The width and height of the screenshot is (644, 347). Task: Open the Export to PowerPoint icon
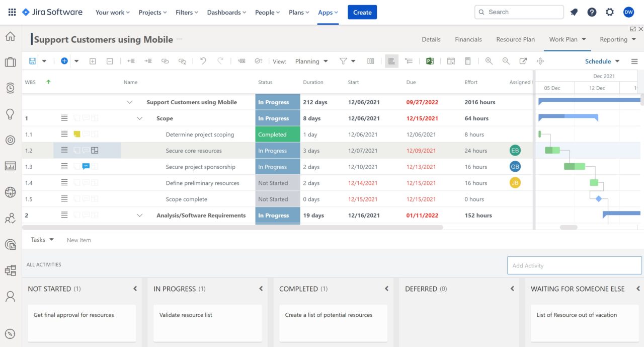pyautogui.click(x=430, y=61)
